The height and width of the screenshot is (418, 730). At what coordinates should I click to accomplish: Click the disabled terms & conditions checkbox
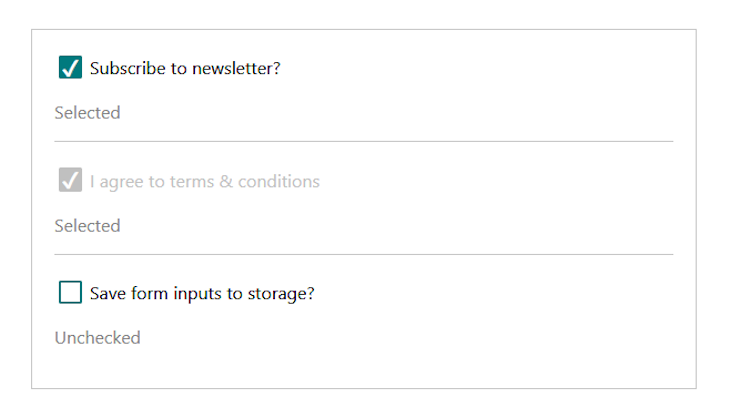tap(70, 181)
